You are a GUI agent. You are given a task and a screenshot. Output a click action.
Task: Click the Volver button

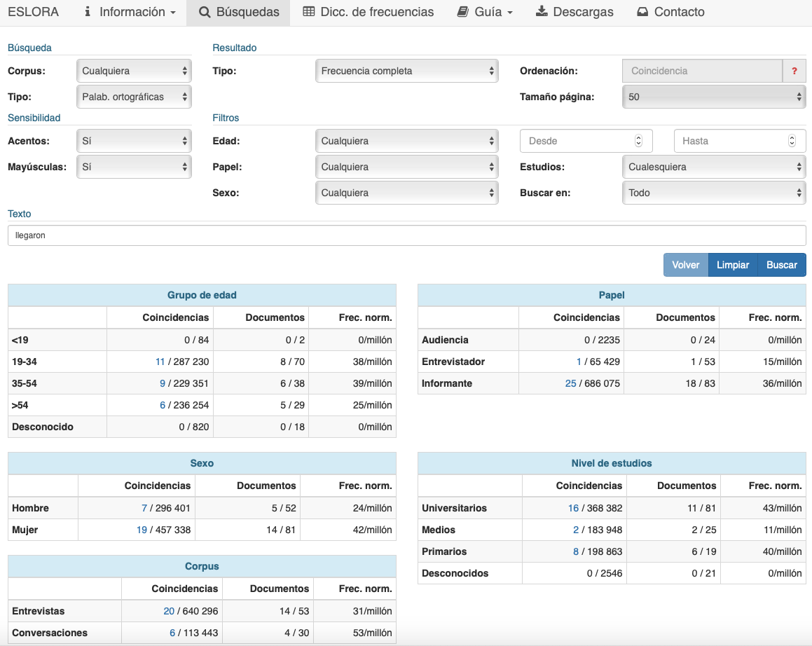pyautogui.click(x=685, y=265)
